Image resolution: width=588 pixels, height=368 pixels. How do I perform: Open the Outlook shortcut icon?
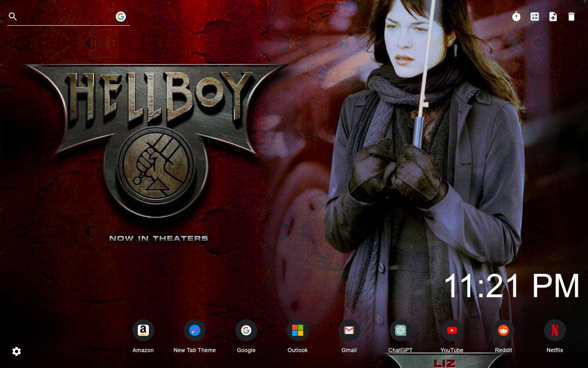[298, 330]
